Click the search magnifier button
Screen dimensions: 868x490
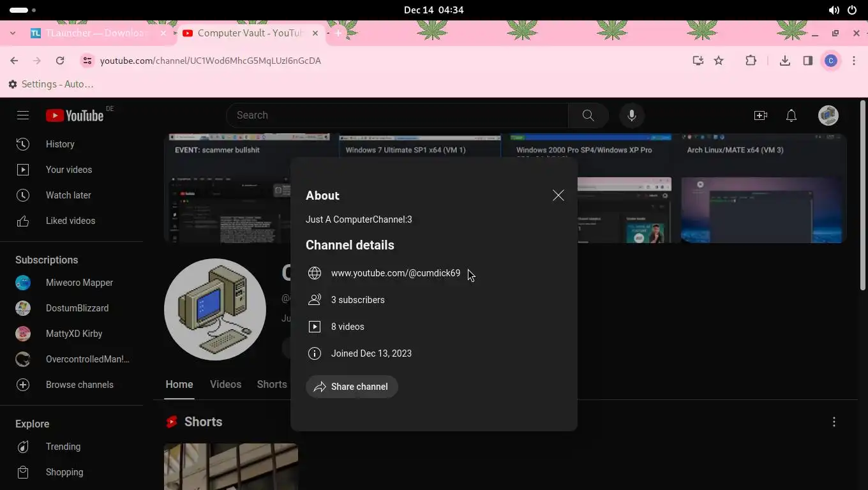tap(588, 115)
